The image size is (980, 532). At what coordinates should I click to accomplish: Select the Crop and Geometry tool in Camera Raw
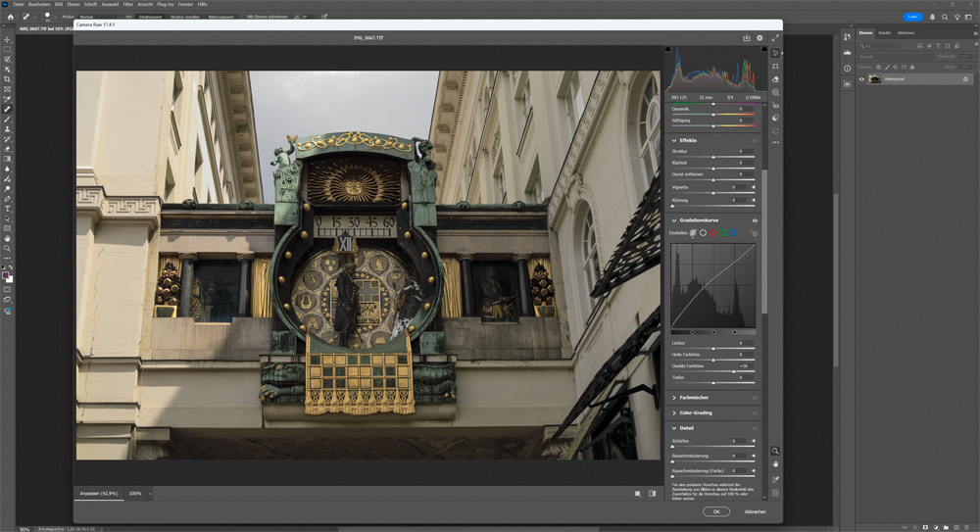pos(775,67)
